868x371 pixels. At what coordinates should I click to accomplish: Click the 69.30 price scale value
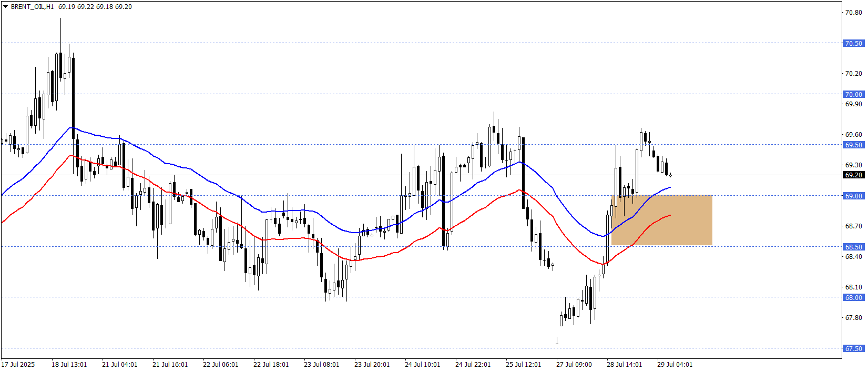[x=853, y=165]
